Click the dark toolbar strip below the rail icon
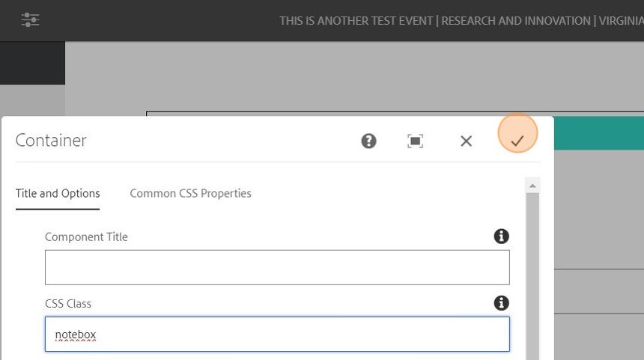644x360 pixels. (x=32, y=63)
